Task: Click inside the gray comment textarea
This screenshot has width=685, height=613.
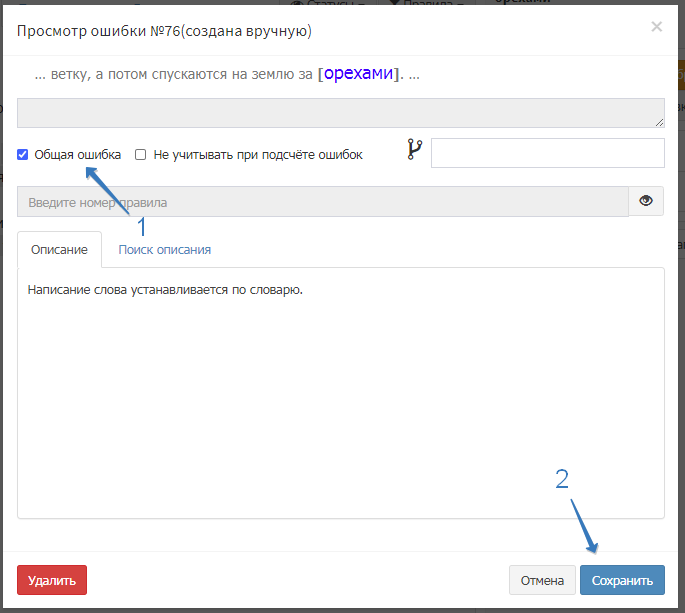Action: coord(340,113)
